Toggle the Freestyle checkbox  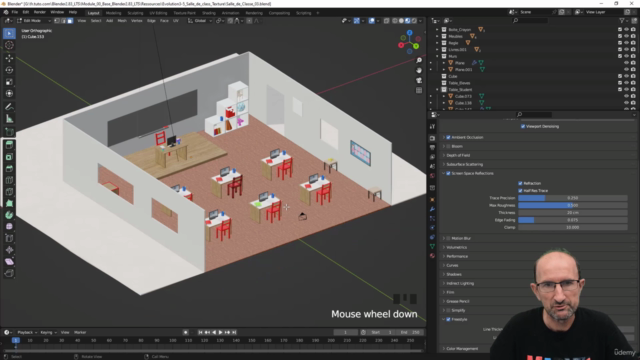[449, 319]
